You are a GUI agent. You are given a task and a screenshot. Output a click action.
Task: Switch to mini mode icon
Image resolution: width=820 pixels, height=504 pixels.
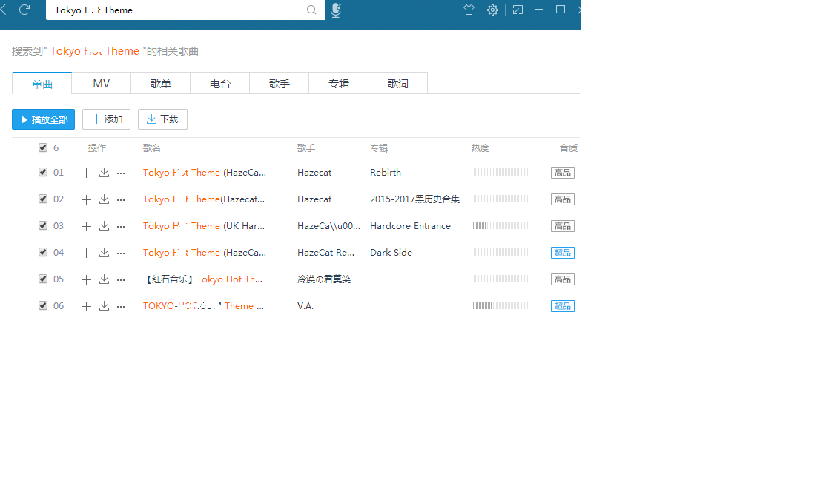click(x=518, y=10)
